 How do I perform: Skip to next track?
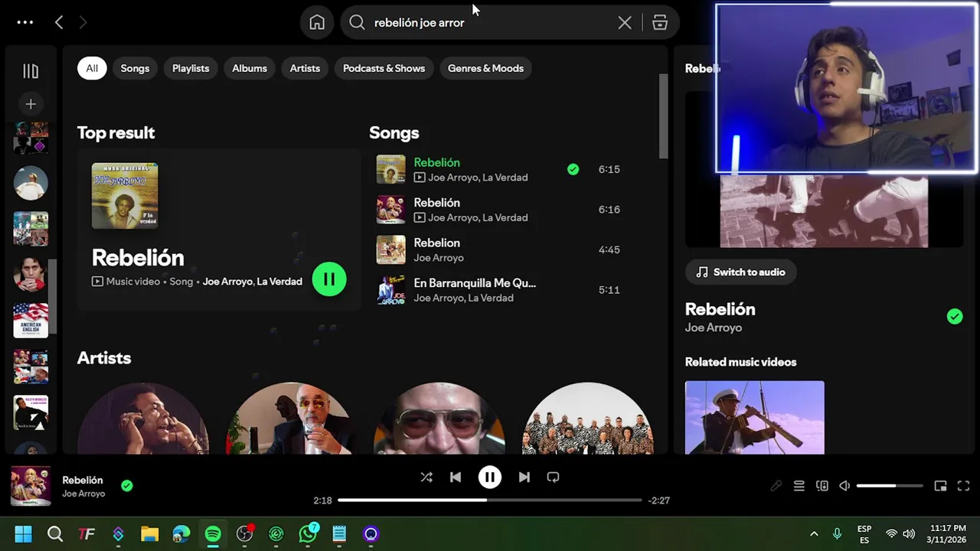pyautogui.click(x=524, y=477)
